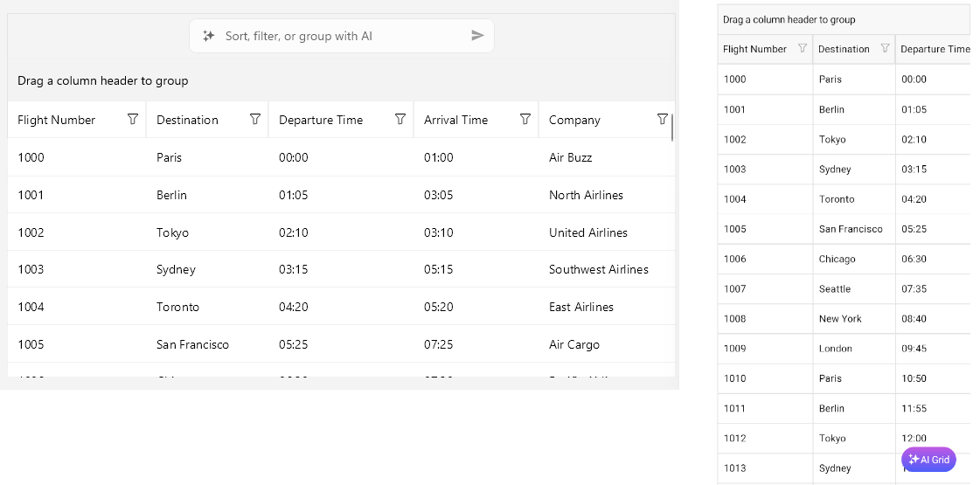Focus the Sort, filter, or group with AI field
980x485 pixels.
coord(341,36)
